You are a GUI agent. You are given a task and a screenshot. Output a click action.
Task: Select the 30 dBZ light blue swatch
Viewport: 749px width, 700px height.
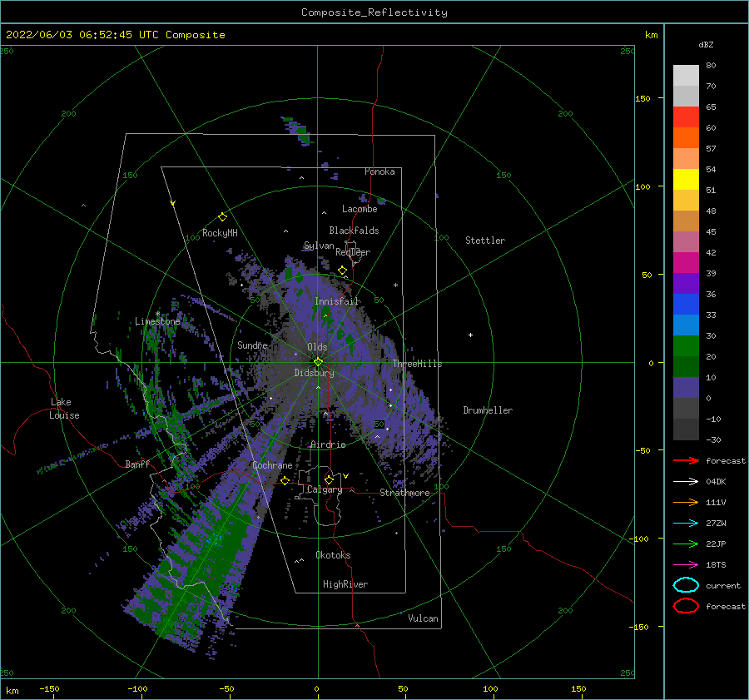(686, 325)
